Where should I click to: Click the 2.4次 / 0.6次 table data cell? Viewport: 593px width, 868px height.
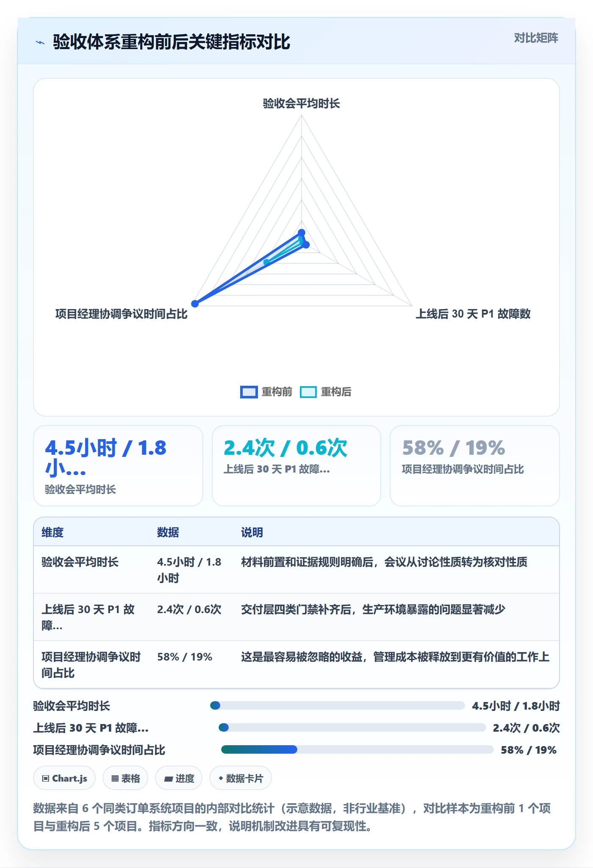point(189,609)
